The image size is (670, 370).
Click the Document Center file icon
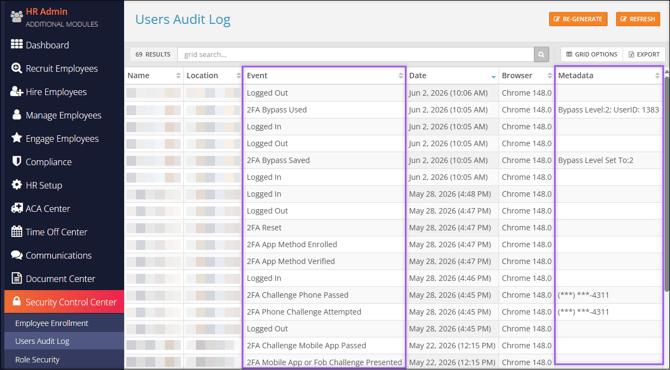pyautogui.click(x=17, y=278)
